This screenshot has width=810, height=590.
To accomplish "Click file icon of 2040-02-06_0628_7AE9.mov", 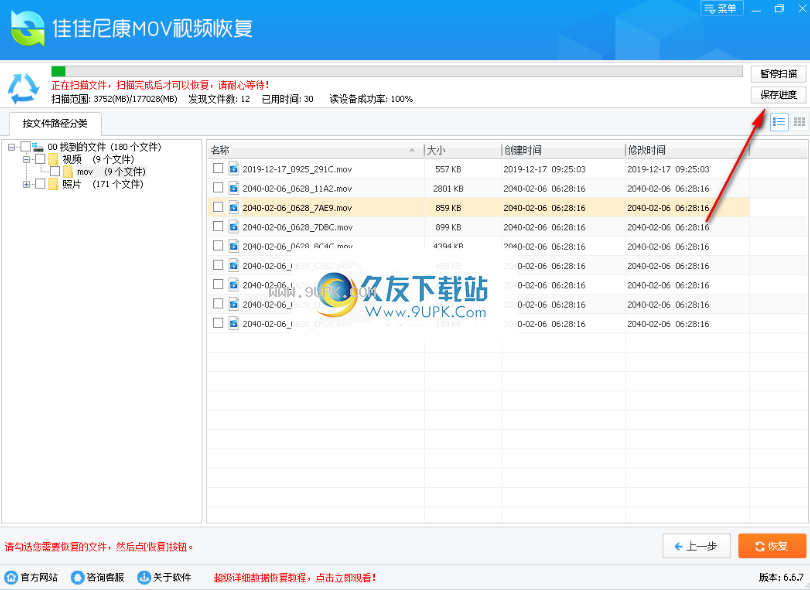I will tap(233, 207).
